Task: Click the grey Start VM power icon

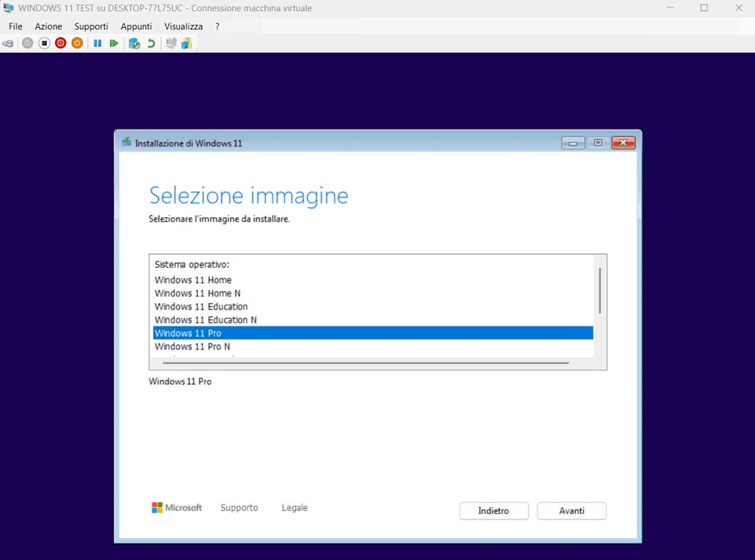Action: coord(27,43)
